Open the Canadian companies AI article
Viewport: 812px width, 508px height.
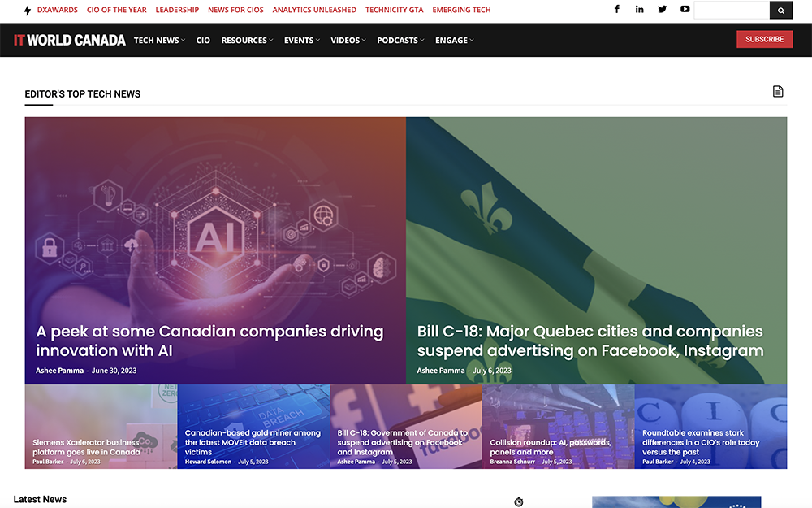point(209,341)
